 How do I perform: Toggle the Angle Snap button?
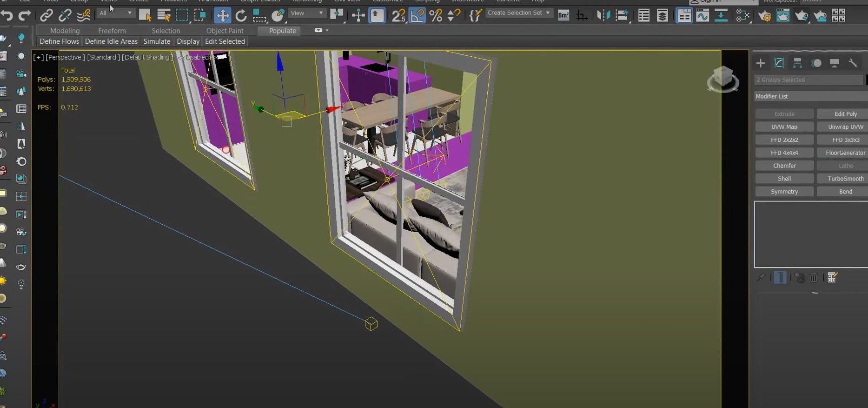point(417,15)
